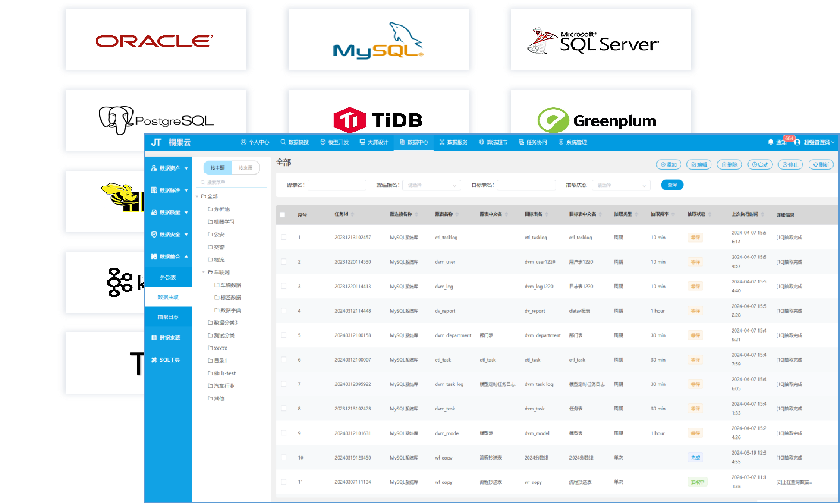Collapse the 全部 tree node arrow
This screenshot has width=840, height=504.
tap(197, 197)
